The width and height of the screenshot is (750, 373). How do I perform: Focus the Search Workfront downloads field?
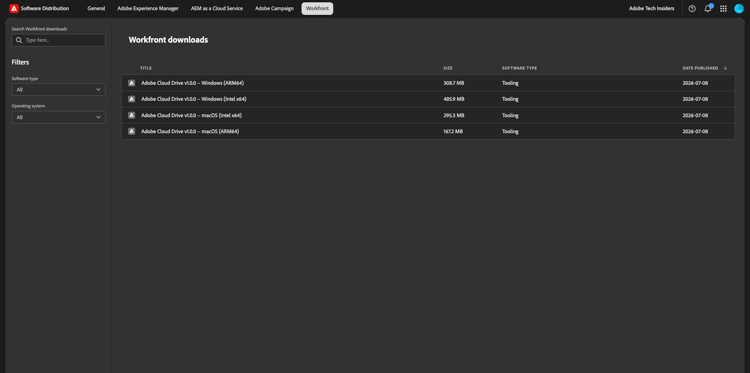point(58,40)
